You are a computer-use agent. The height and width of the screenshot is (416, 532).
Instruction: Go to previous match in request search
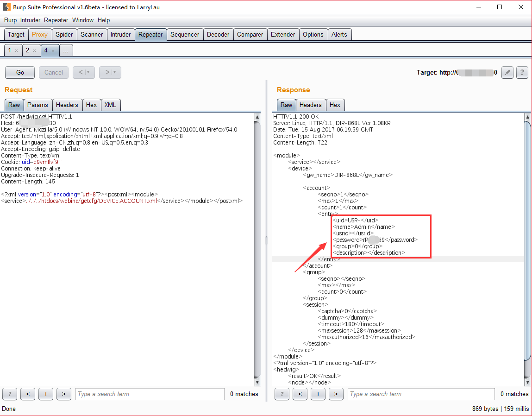[x=28, y=394]
